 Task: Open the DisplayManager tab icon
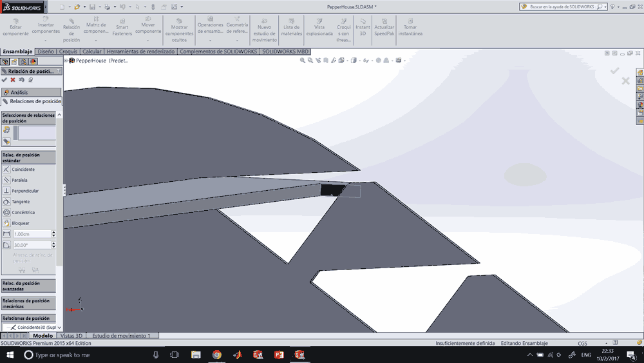tap(33, 62)
